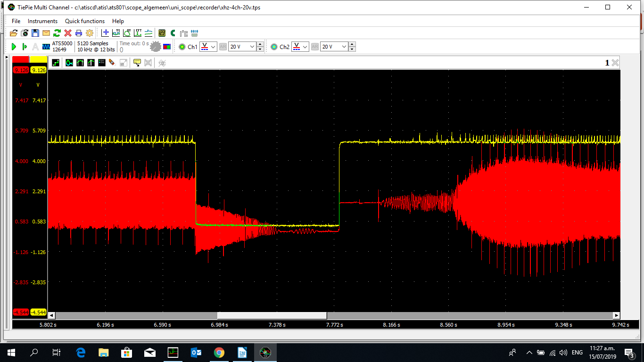Open settings with the gear icon

[x=90, y=33]
